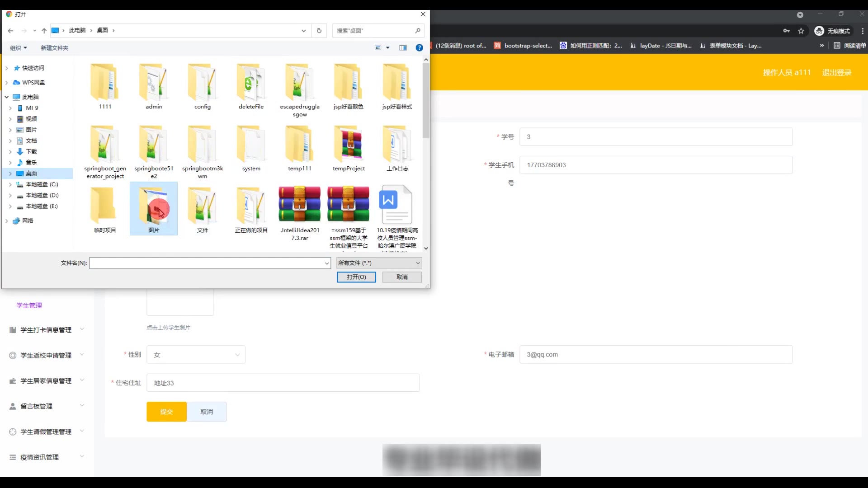Expand 学生打卡信息管理 sidebar menu

46,330
